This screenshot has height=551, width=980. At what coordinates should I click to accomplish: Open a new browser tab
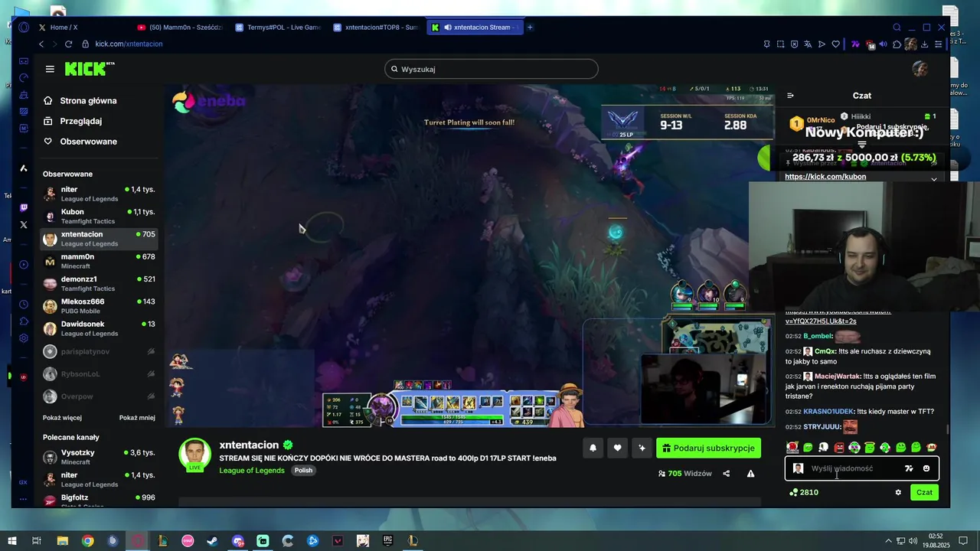click(530, 28)
